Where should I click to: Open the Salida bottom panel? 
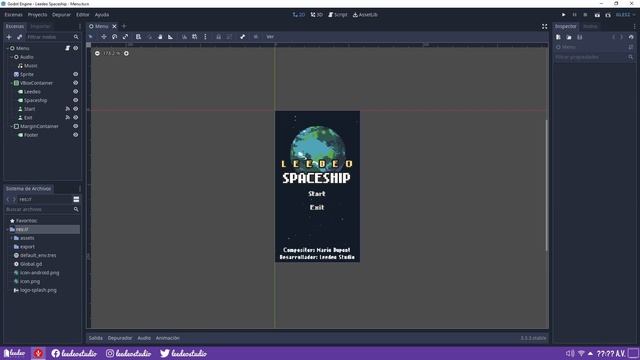tap(96, 338)
